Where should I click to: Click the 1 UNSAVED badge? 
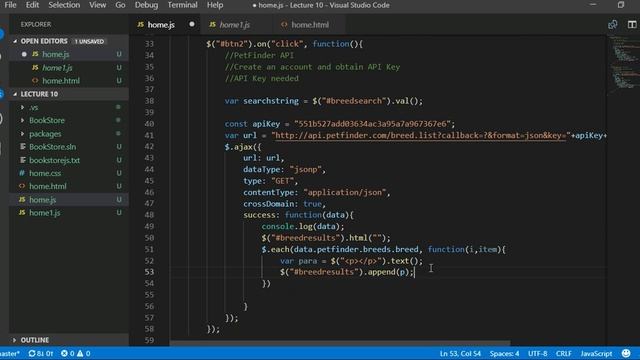click(89, 41)
